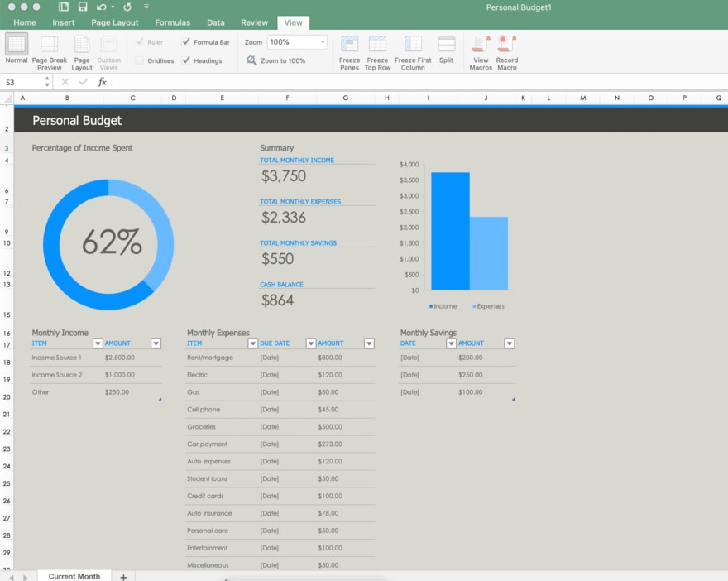728x581 pixels.
Task: Open Monthly Savings DATE filter dropdown
Action: [x=451, y=343]
